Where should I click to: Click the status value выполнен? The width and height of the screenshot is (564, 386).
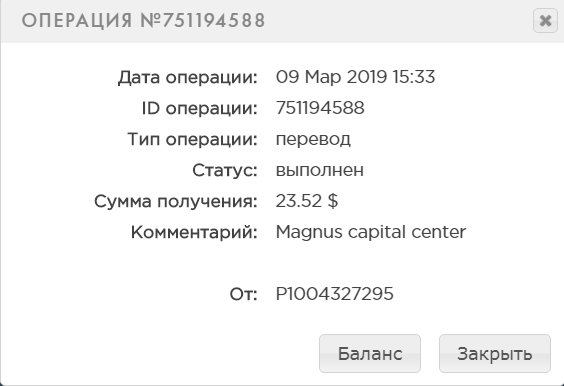point(319,170)
